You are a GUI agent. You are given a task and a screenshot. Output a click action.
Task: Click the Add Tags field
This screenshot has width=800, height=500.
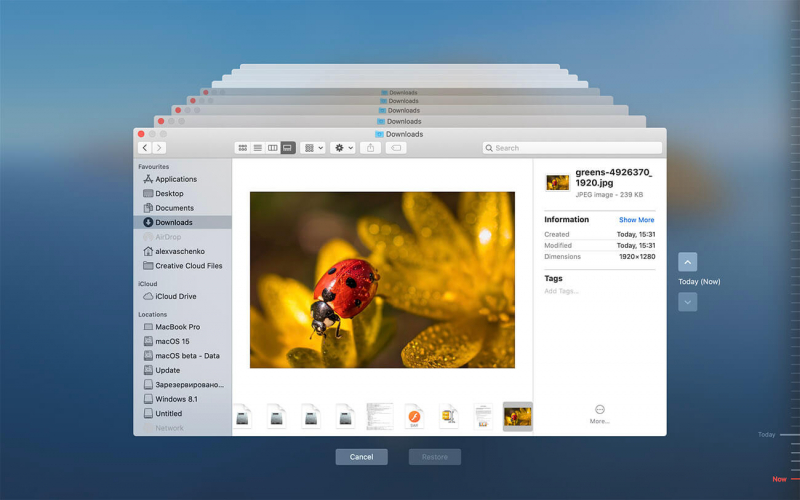561,291
